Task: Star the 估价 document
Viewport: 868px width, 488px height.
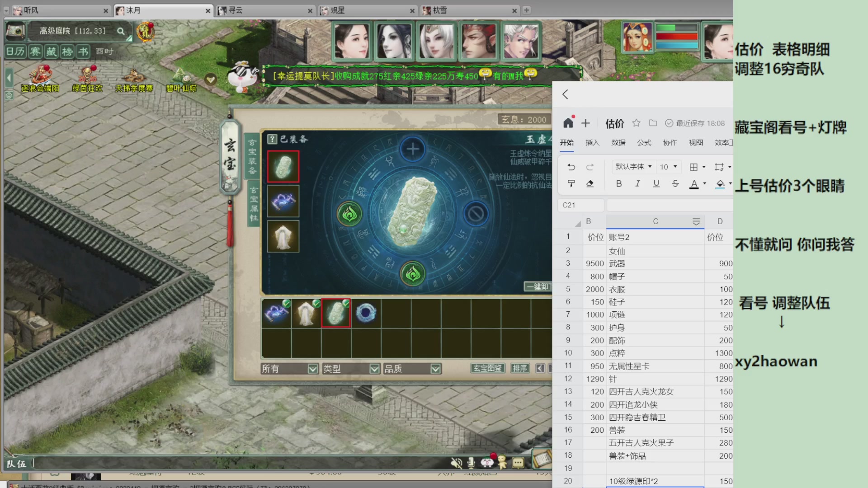Action: coord(636,123)
